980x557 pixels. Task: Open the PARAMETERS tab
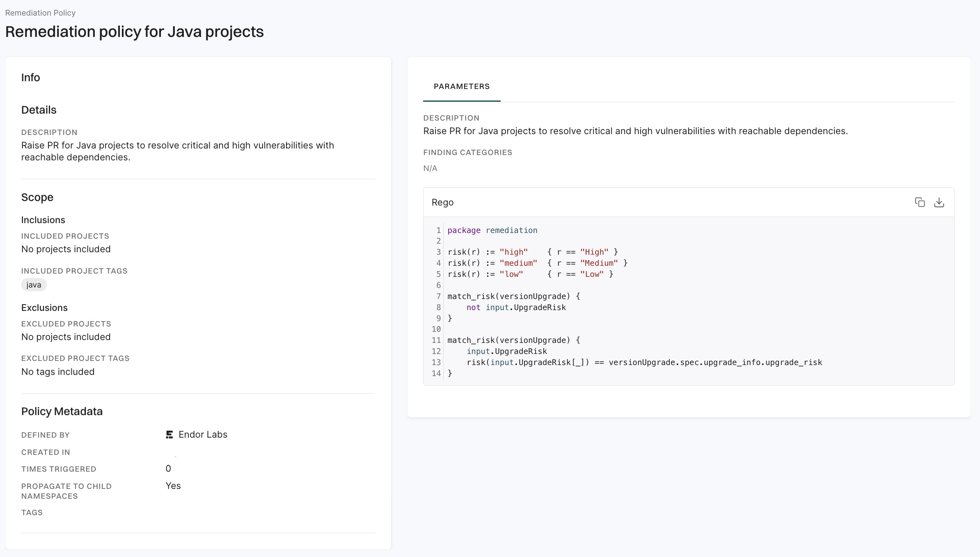click(461, 87)
